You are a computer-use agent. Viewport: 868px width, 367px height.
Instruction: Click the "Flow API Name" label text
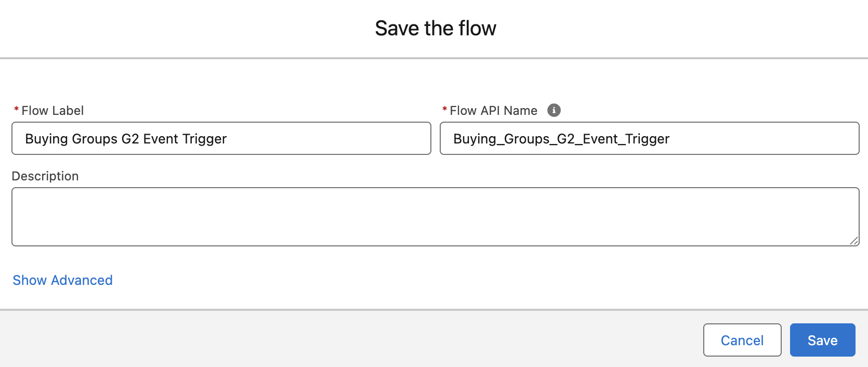[493, 111]
